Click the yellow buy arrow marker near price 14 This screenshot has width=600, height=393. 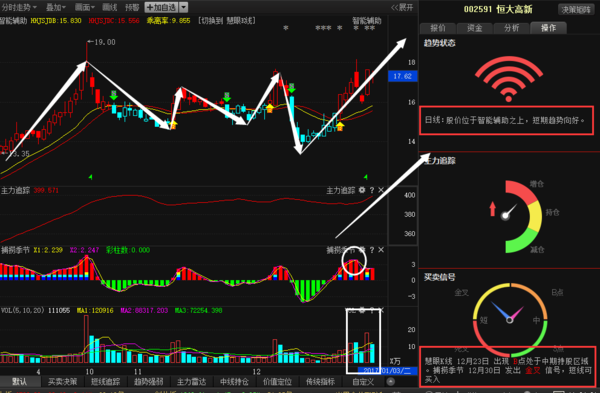tap(340, 127)
